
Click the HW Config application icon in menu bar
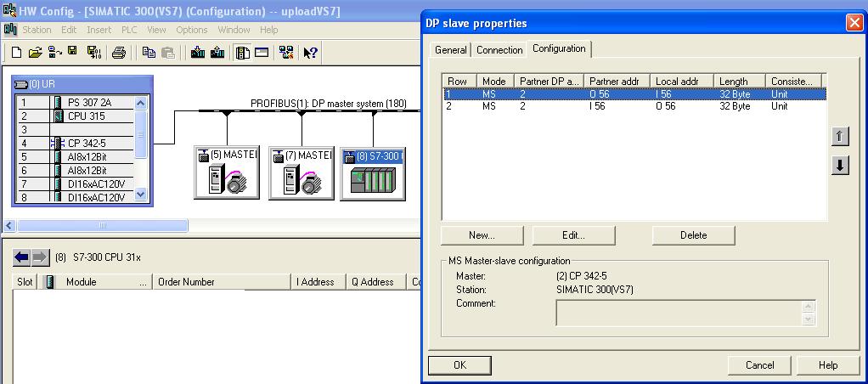[x=9, y=30]
